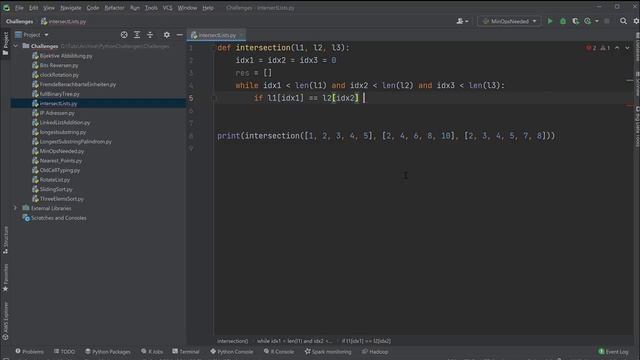Open LinkedListAddition.py in project tree
The width and height of the screenshot is (640, 360).
(65, 122)
